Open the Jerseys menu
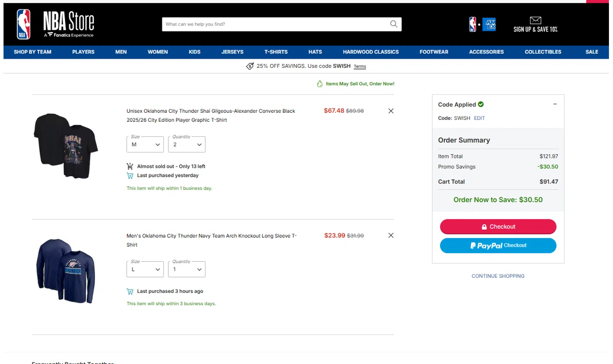 click(x=233, y=52)
